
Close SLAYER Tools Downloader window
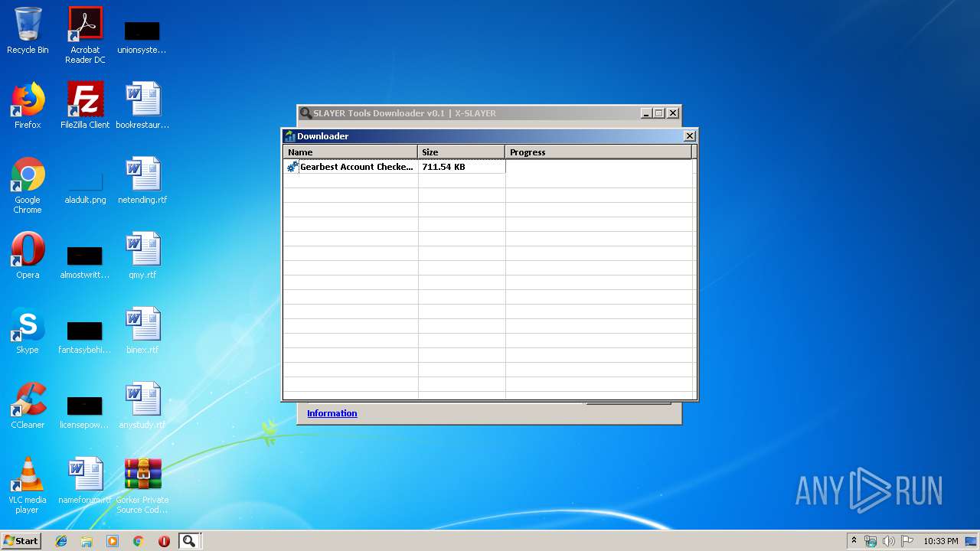pos(673,113)
